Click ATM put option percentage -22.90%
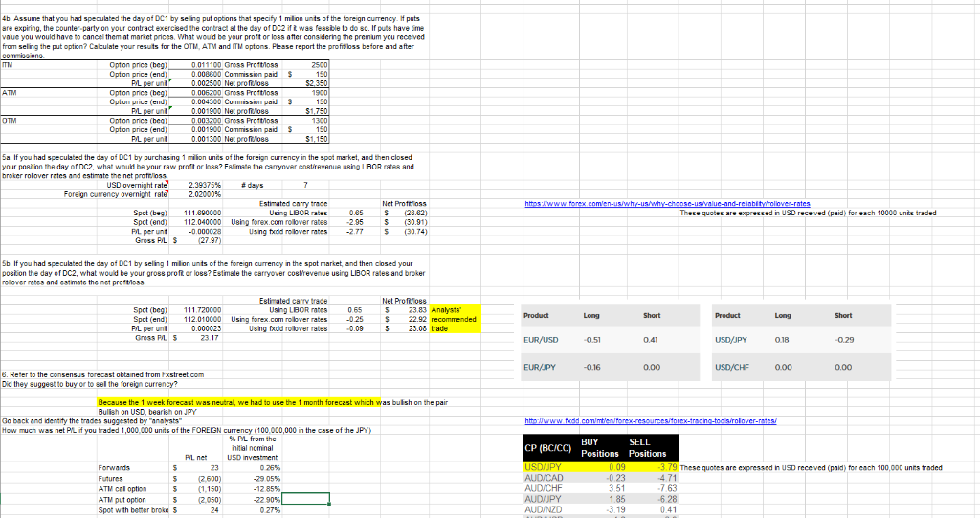The height and width of the screenshot is (518, 980). pyautogui.click(x=252, y=500)
